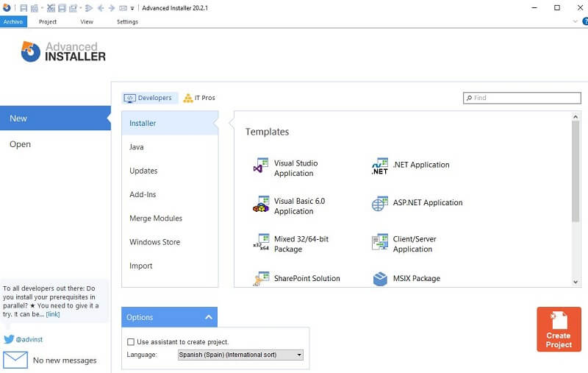Switch to the Developers tab
This screenshot has width=588, height=373.
coord(150,98)
